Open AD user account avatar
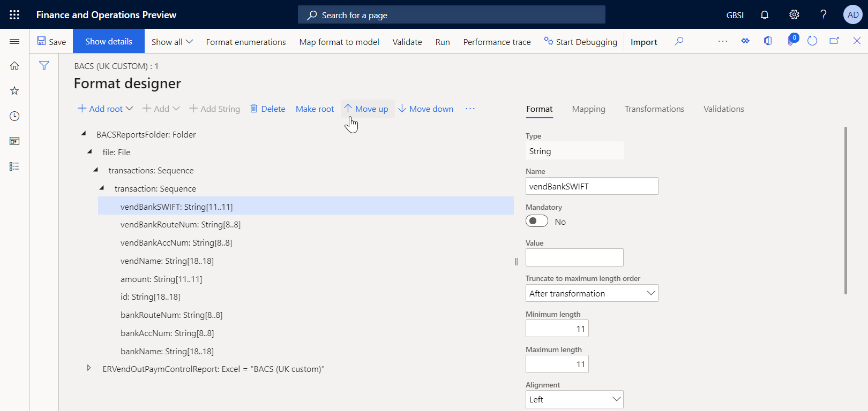The image size is (868, 411). (x=853, y=14)
